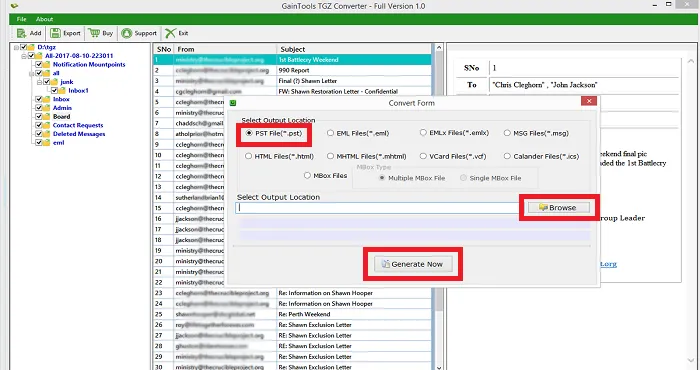
Task: Select the Contact Requests tree folder
Action: [x=78, y=125]
